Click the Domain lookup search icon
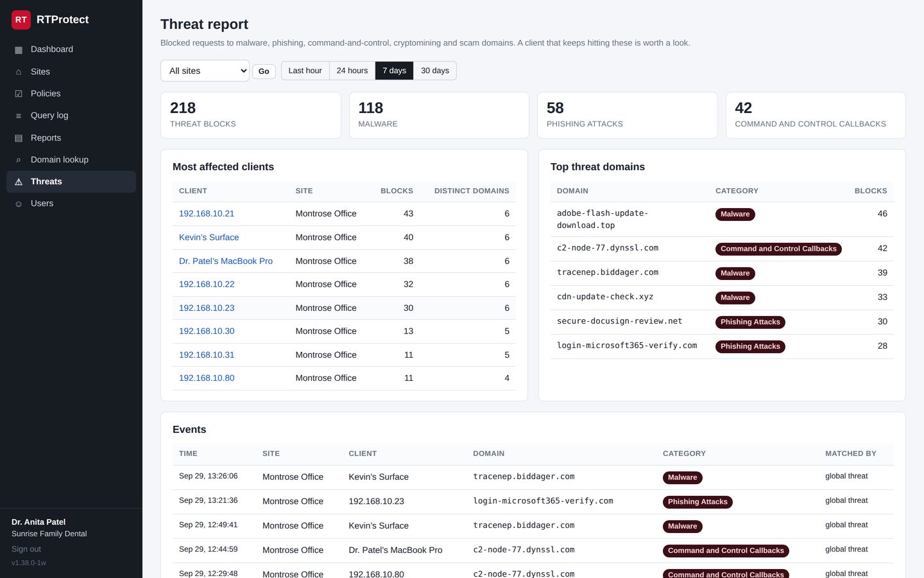This screenshot has width=924, height=578. (19, 160)
